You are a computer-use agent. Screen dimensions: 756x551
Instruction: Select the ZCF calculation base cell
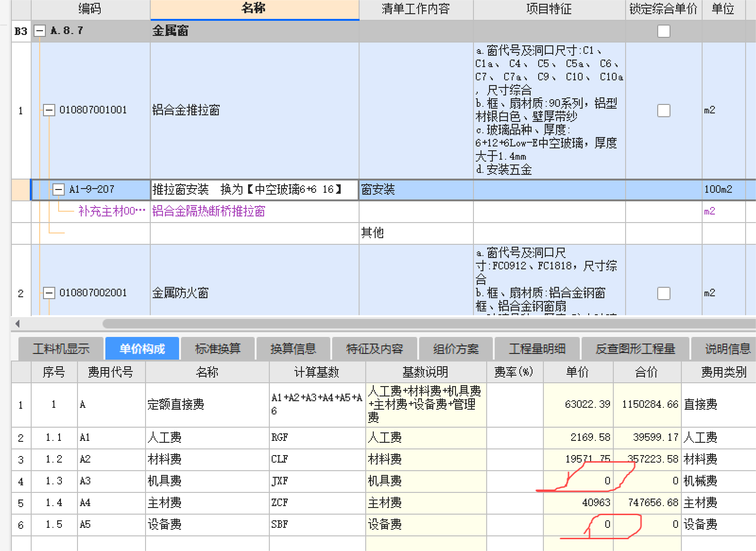pyautogui.click(x=318, y=503)
